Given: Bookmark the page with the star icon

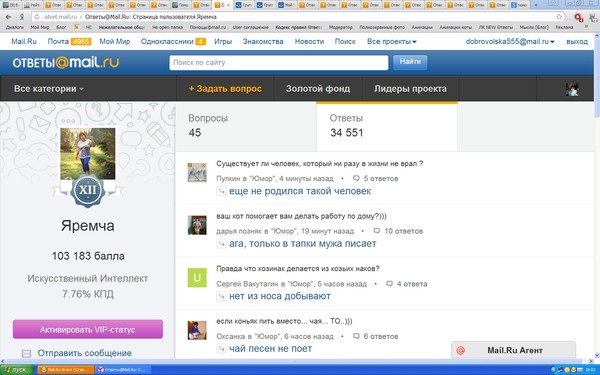Looking at the screenshot, I should click(x=559, y=17).
